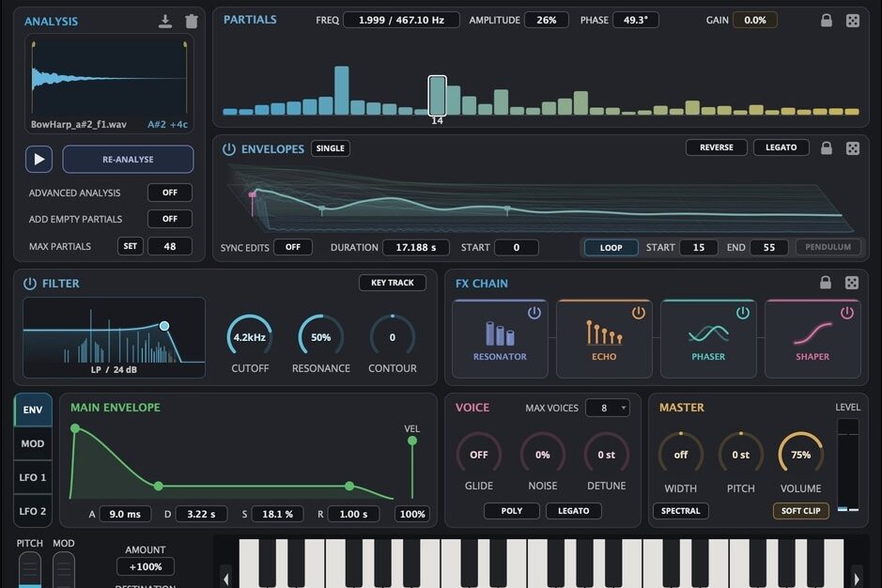Toggle the Filter power icon
Screen dimensions: 882x588
[x=29, y=284]
